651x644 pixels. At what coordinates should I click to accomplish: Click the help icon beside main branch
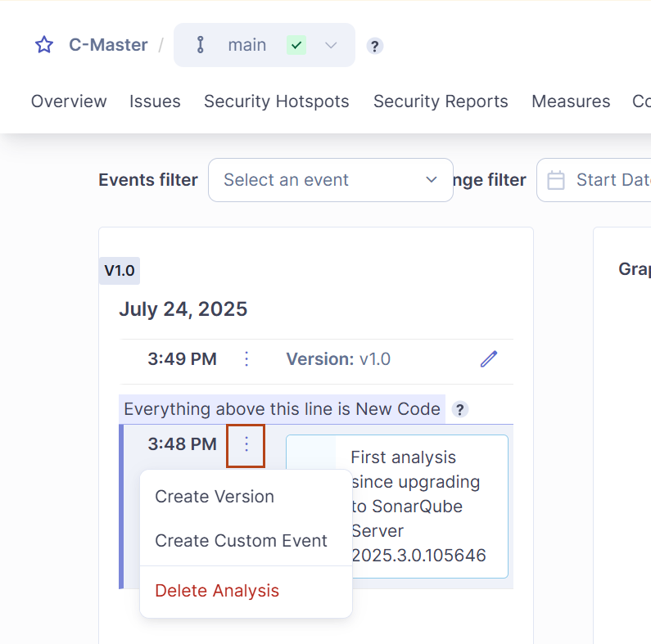pos(374,46)
